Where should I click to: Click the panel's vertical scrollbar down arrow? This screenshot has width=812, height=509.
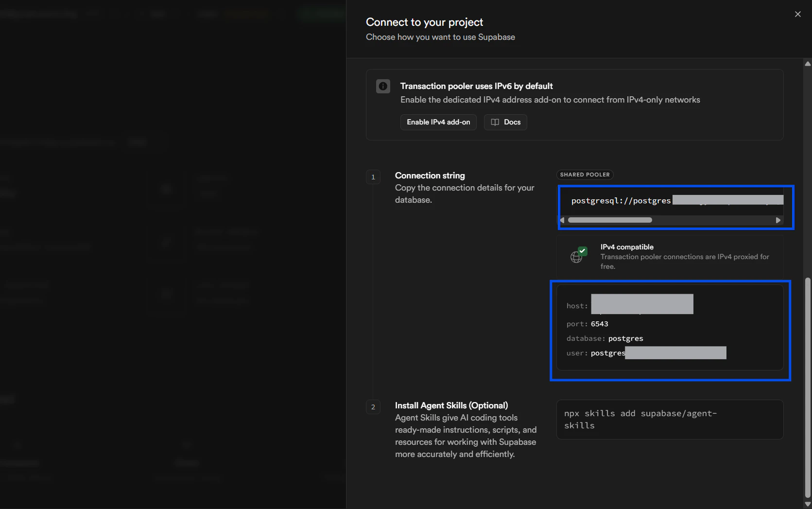pyautogui.click(x=808, y=504)
